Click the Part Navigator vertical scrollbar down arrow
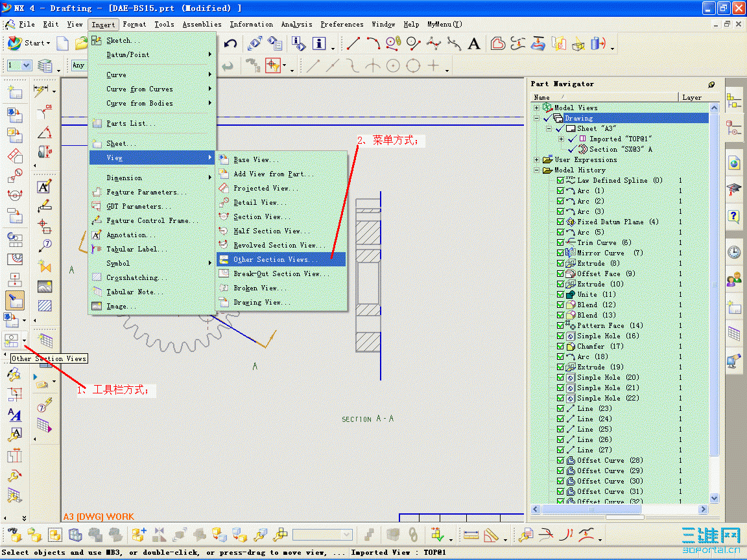 tap(714, 498)
